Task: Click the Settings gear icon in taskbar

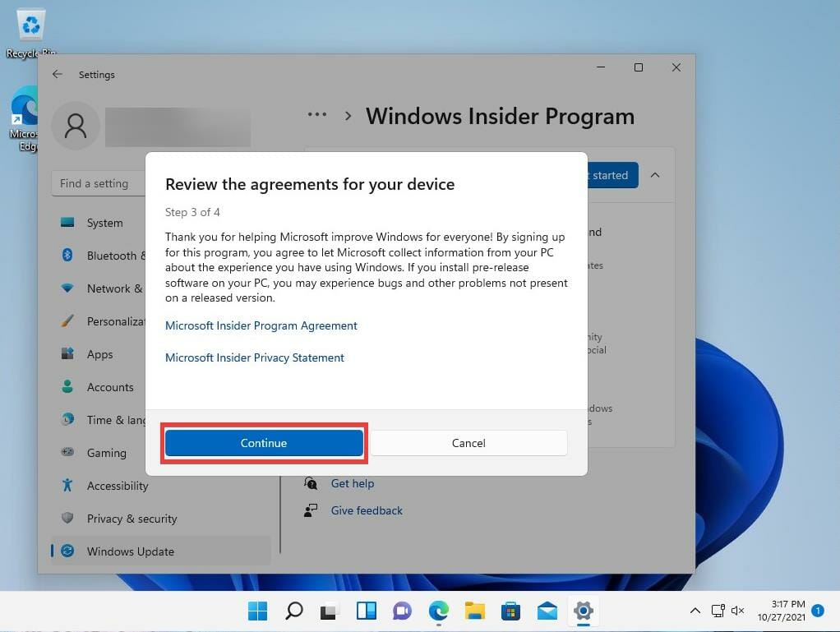Action: pos(584,611)
